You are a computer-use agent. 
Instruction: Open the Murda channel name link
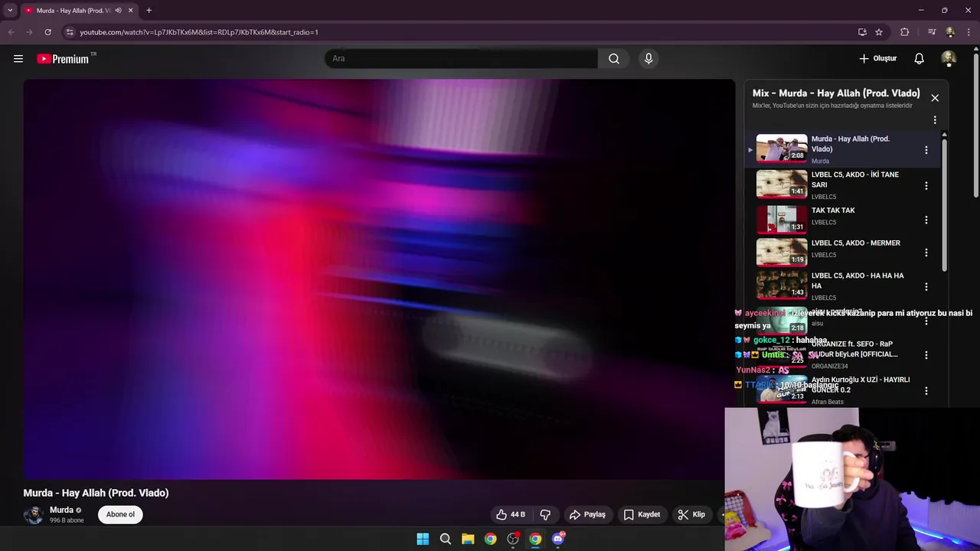61,510
